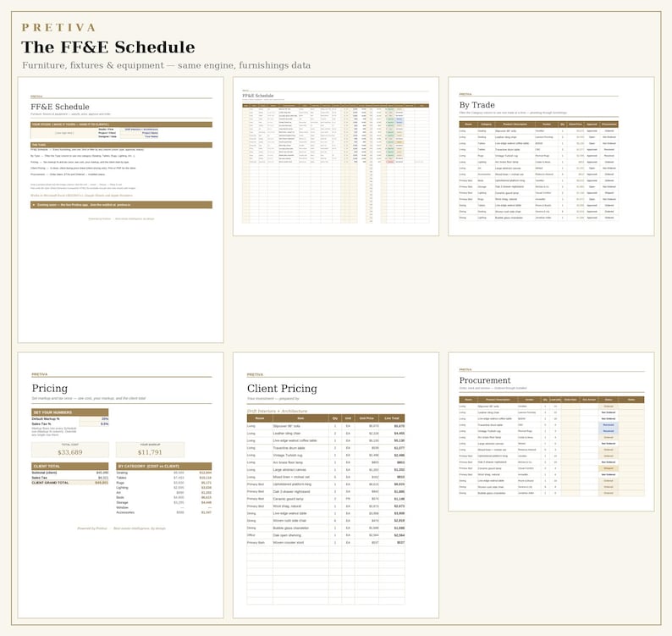Open the By Trade page thumbnail
Image resolution: width=672 pixels, height=636 pixels.
(x=551, y=157)
